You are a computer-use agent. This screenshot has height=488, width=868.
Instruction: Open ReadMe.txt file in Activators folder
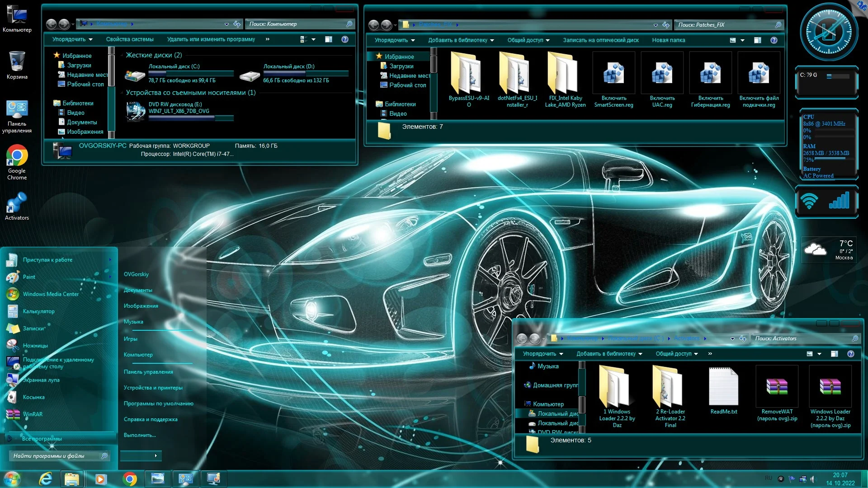[723, 387]
